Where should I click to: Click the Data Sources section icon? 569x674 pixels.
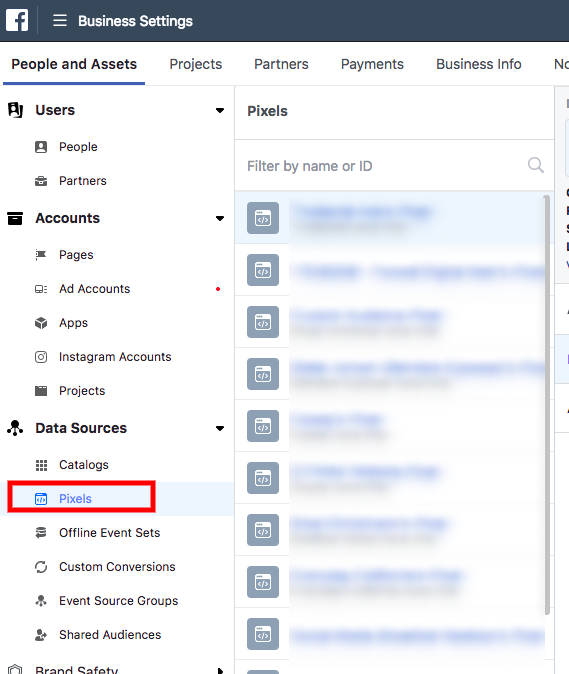[15, 428]
